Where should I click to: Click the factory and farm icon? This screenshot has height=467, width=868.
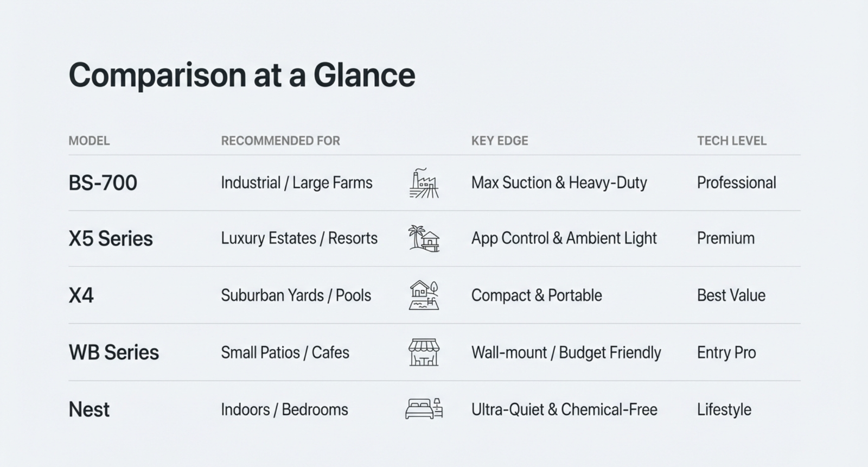click(424, 183)
